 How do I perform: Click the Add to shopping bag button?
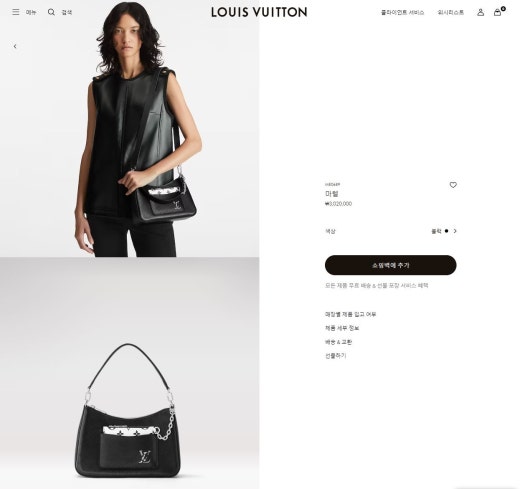point(390,265)
